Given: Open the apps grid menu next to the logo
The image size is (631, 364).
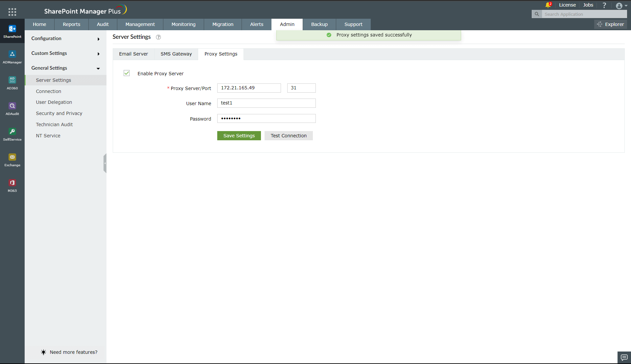Looking at the screenshot, I should coord(12,12).
